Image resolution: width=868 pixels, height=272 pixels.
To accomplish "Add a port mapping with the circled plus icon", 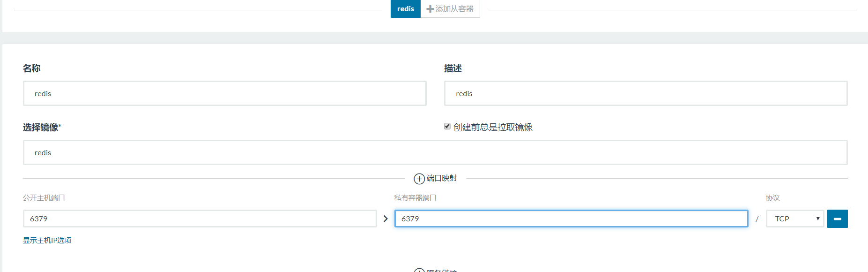I will pos(419,179).
